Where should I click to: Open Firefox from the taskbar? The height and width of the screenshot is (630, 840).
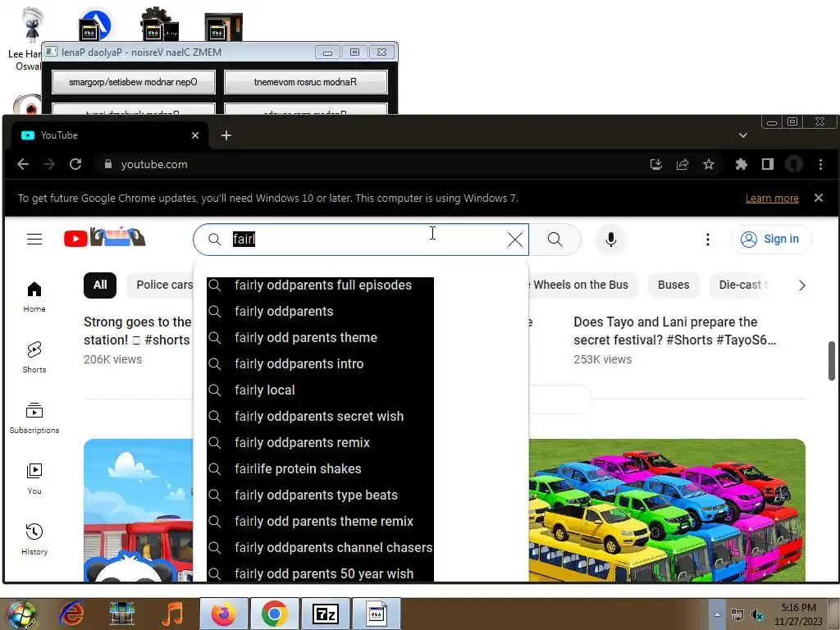(x=224, y=614)
